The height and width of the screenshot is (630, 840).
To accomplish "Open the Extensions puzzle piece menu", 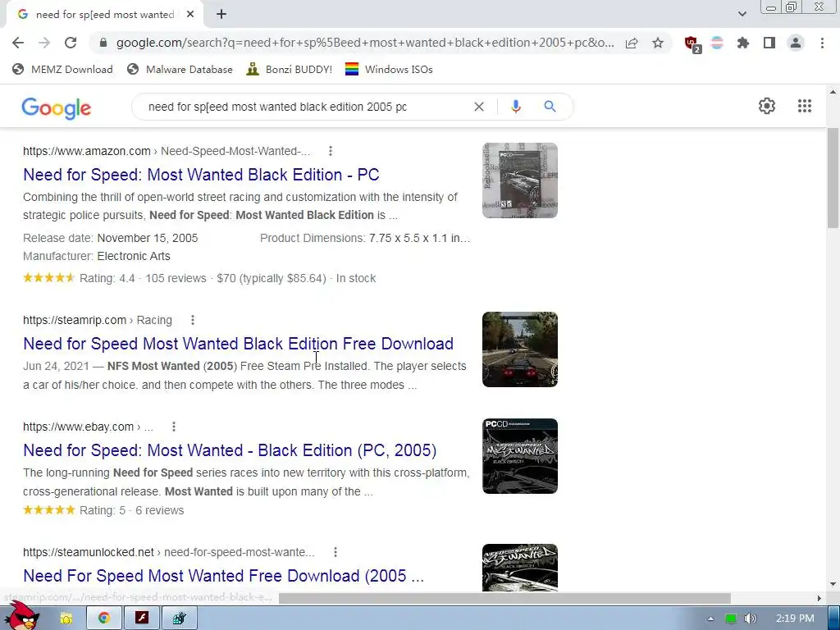I will (743, 43).
